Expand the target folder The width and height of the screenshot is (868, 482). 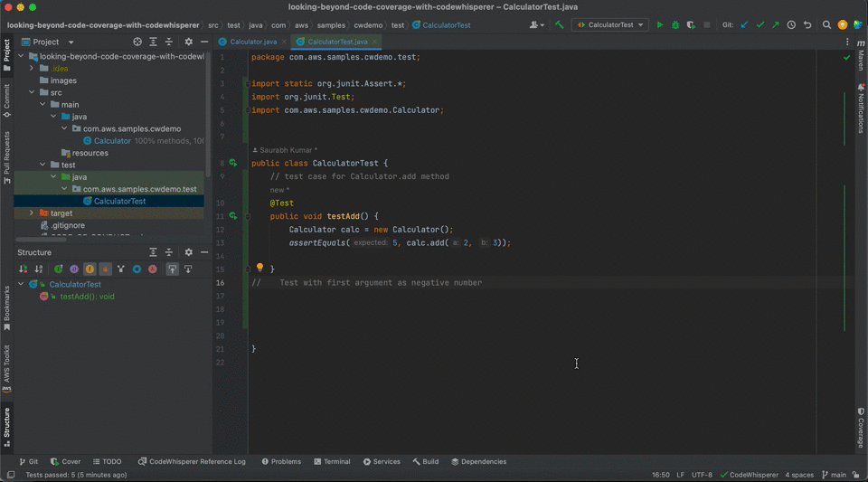(x=32, y=213)
